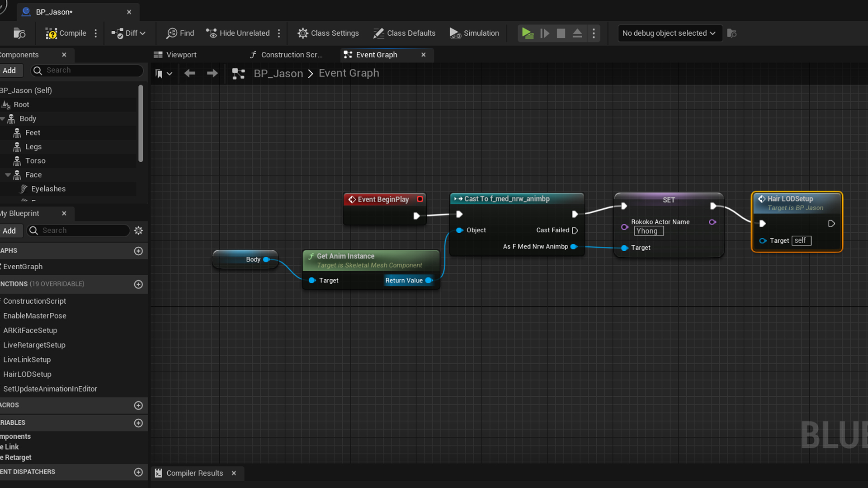Toggle Simulation mode

(x=474, y=33)
